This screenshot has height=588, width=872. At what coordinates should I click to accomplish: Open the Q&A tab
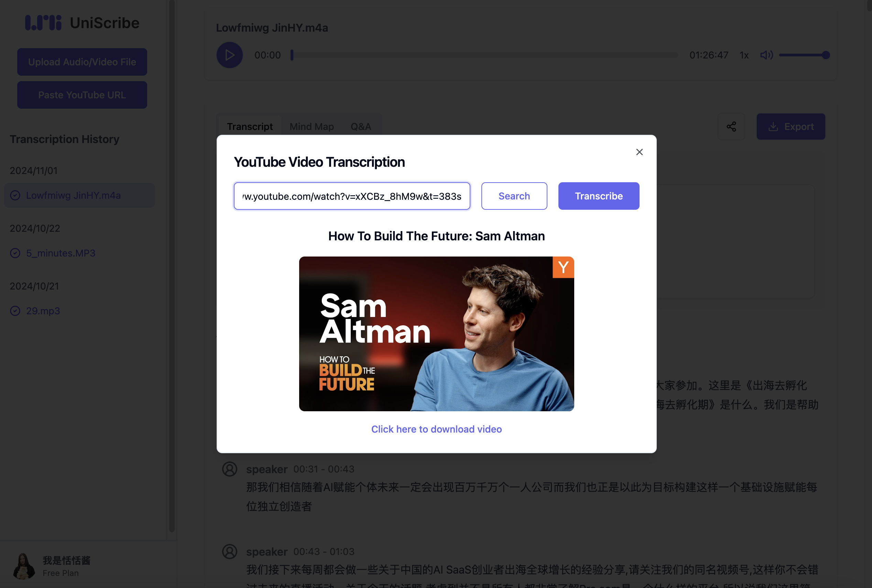(x=360, y=127)
